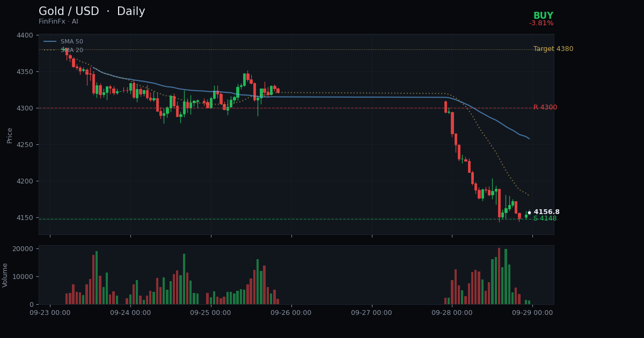Click the 20000 volume axis tick
644x338 pixels.
23,248
